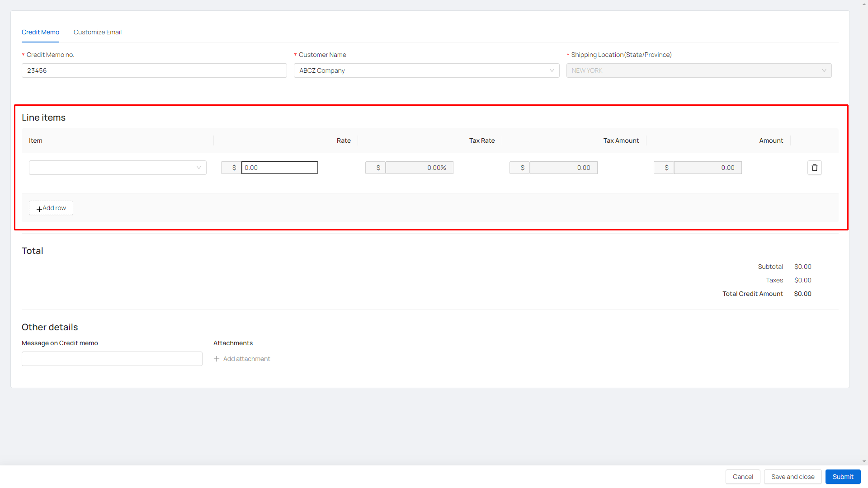Click the dollar sign prefix of Rate field
The width and height of the screenshot is (868, 488).
point(234,168)
